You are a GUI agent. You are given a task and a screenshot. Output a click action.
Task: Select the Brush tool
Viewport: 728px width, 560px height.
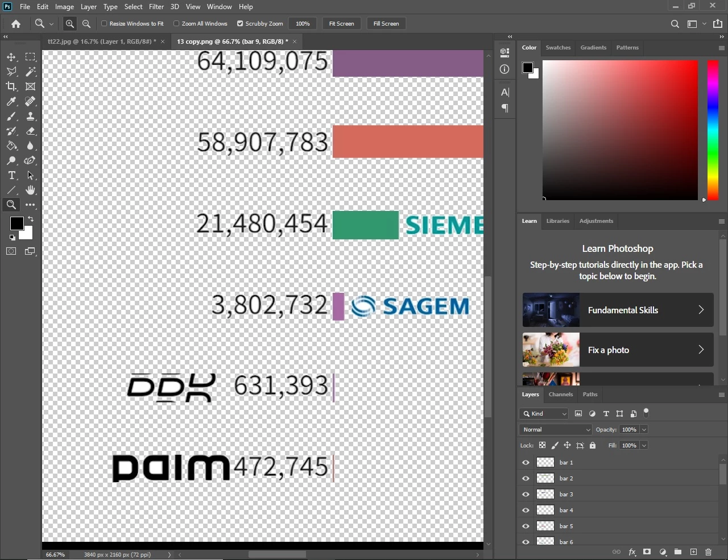(11, 116)
